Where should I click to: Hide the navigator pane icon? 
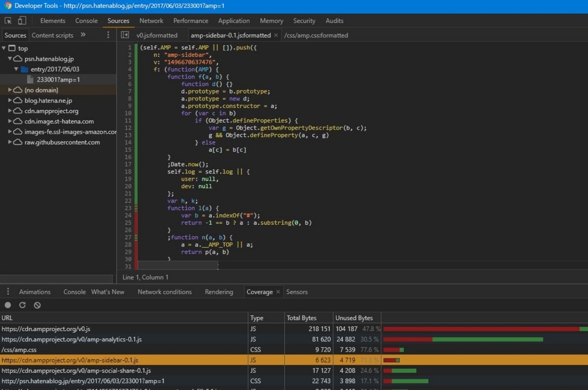point(125,35)
